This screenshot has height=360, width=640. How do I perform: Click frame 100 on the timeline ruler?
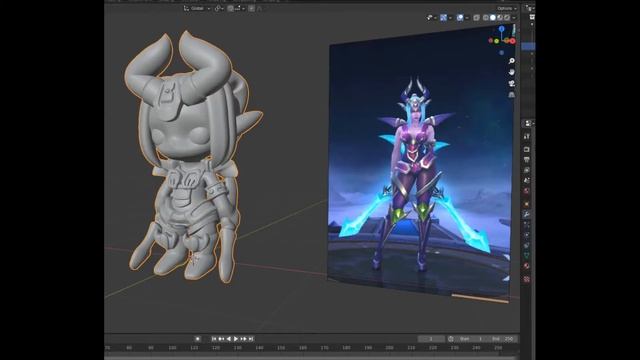point(172,348)
